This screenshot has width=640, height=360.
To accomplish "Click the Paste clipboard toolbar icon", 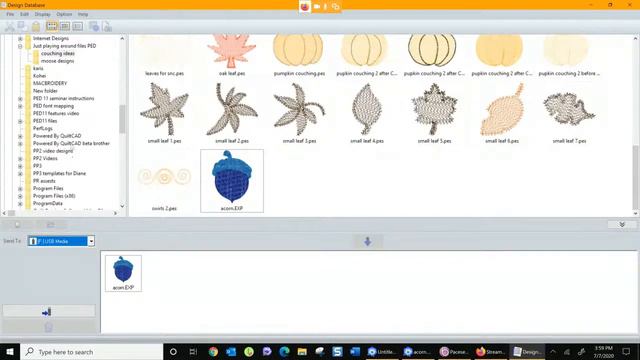I will (36, 27).
